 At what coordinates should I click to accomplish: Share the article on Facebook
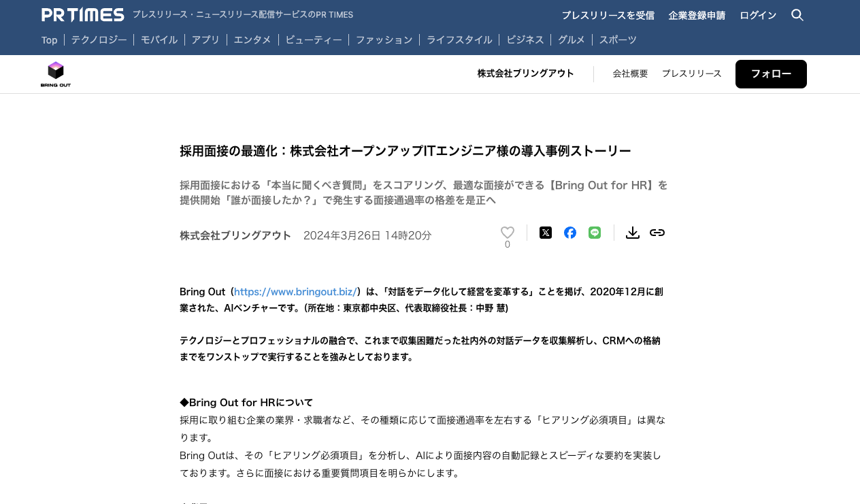tap(570, 233)
